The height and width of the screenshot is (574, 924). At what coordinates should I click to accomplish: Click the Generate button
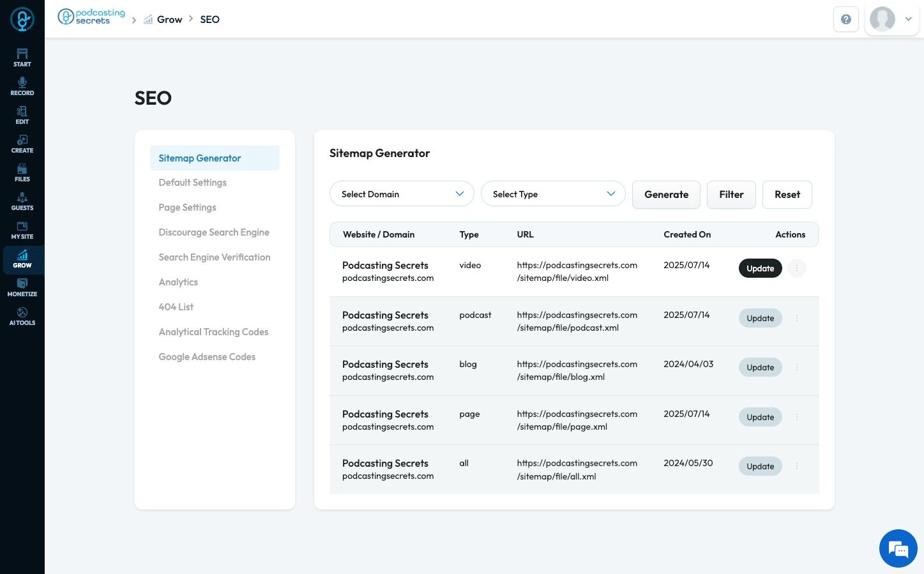[x=666, y=195]
